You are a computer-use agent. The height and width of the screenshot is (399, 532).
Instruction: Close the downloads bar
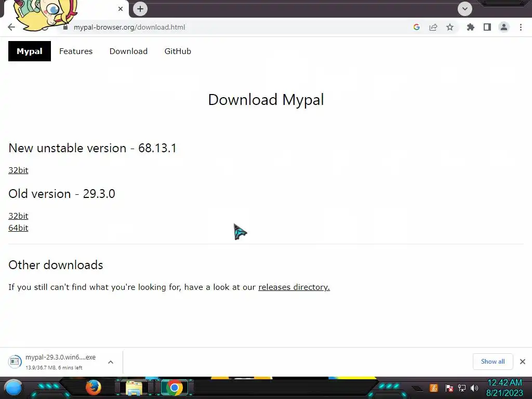pos(523,362)
